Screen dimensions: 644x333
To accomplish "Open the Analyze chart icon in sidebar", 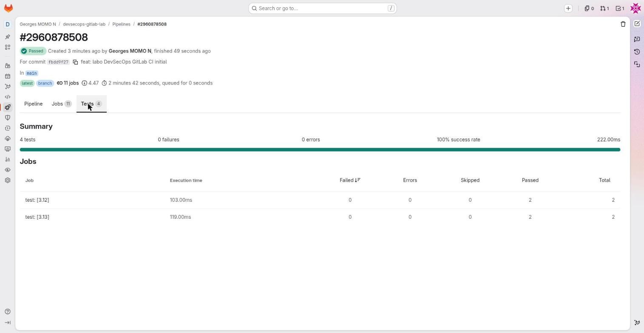I will 7,159.
